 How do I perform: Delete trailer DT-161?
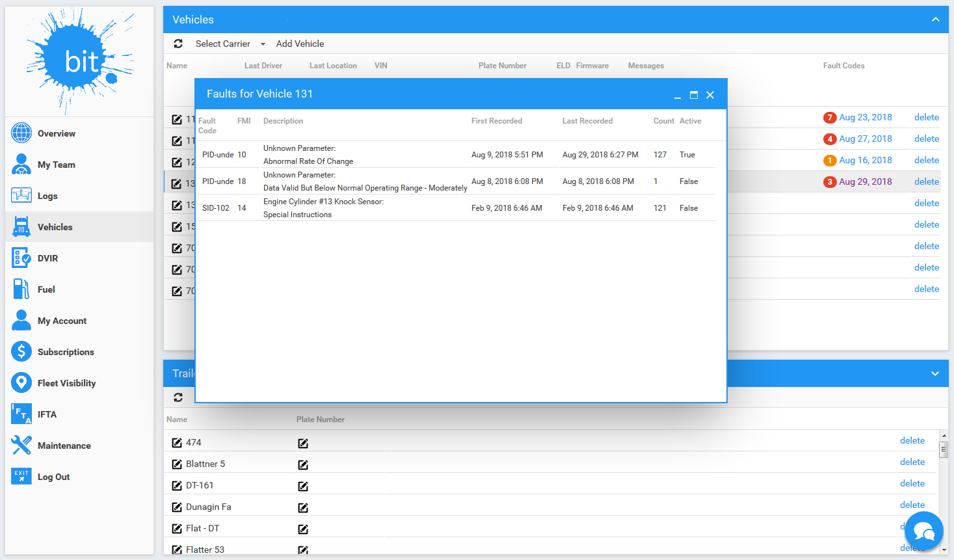912,483
